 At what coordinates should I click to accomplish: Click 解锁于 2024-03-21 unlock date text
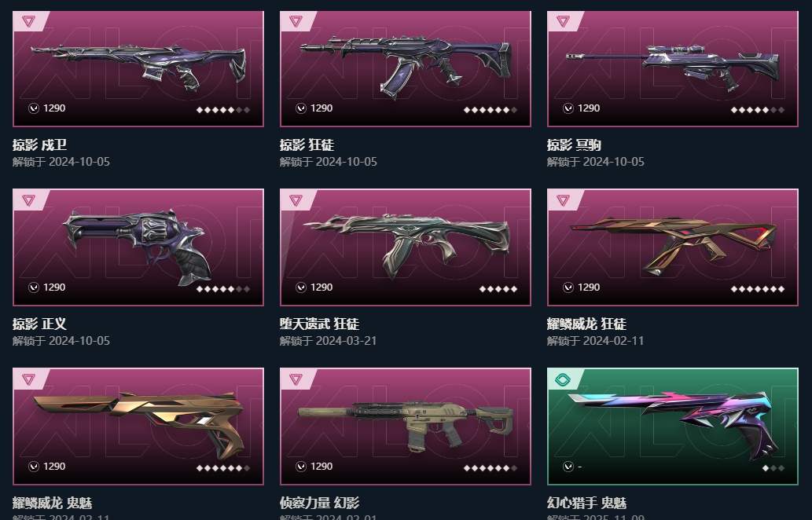329,340
